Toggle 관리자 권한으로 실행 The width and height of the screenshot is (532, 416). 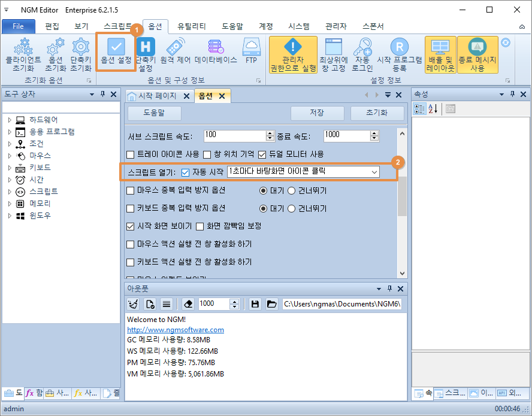click(x=293, y=54)
